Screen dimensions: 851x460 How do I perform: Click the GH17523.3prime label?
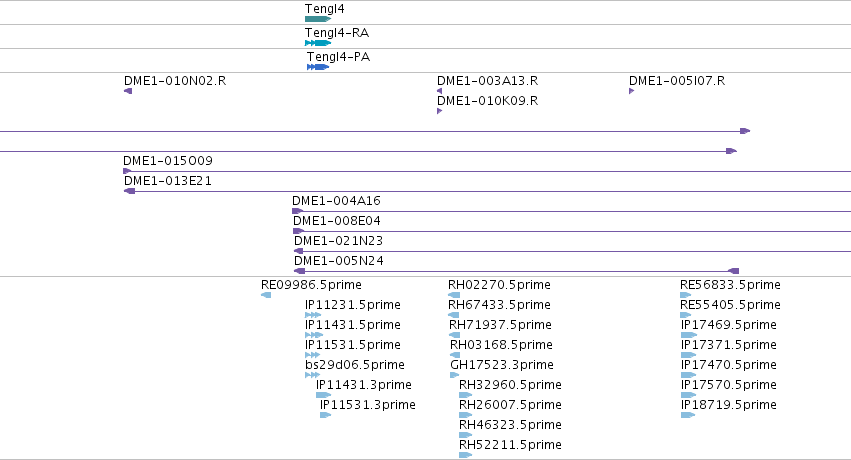[502, 365]
